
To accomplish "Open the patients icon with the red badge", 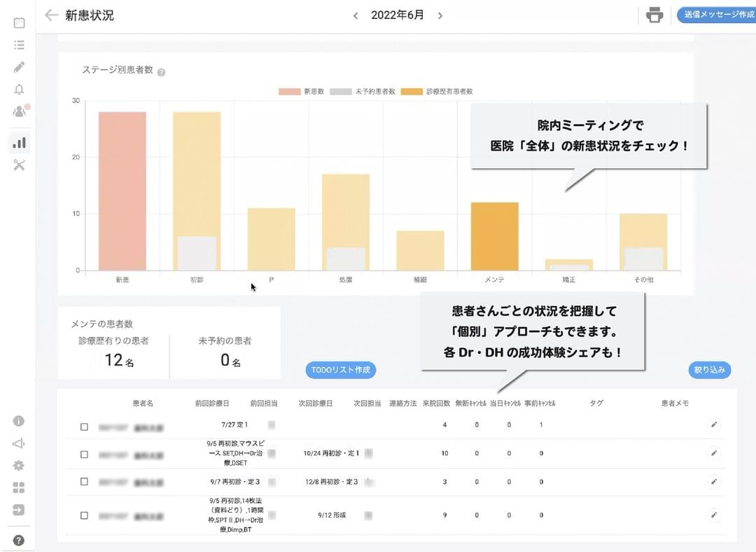I will pos(19,110).
